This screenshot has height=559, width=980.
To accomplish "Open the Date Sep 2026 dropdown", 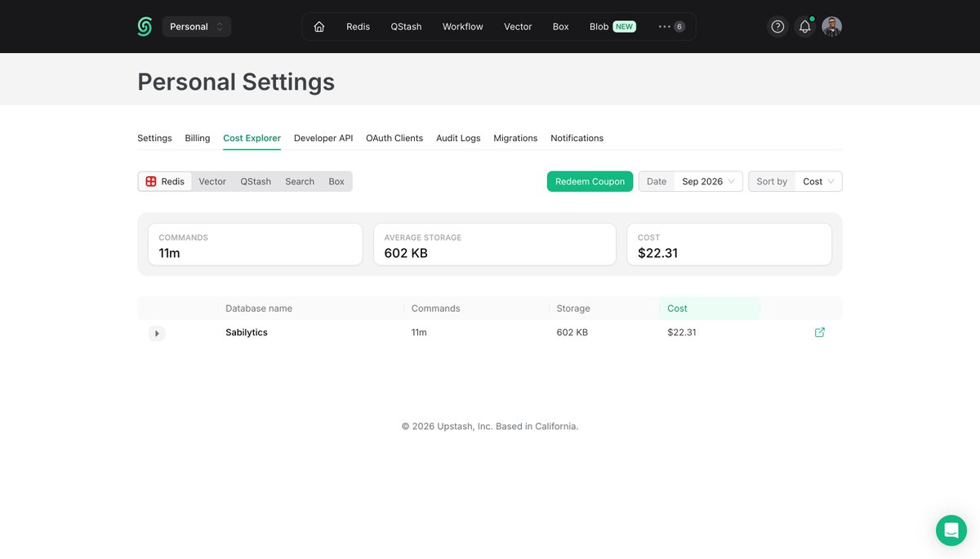I will click(690, 181).
